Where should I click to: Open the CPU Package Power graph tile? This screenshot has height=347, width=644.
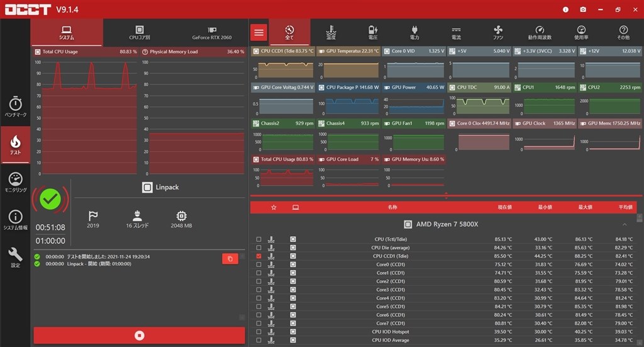coord(348,99)
